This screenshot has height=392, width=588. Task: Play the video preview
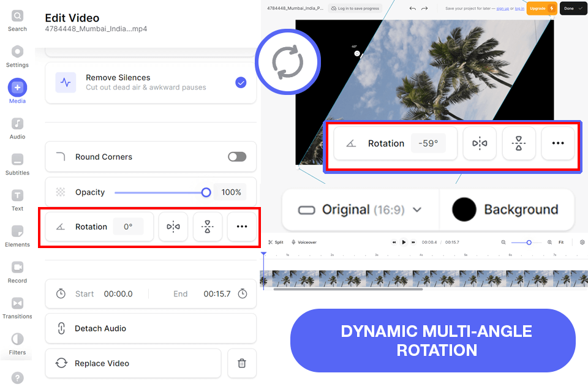click(x=404, y=243)
